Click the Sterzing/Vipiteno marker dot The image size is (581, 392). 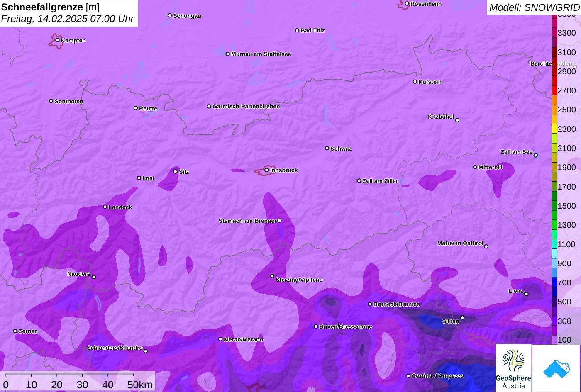pos(272,276)
